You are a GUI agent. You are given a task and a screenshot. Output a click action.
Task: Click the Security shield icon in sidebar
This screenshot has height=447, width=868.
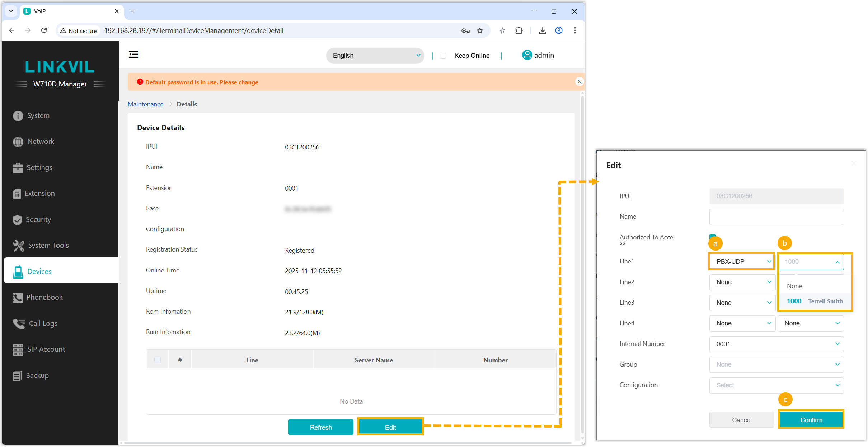(17, 220)
